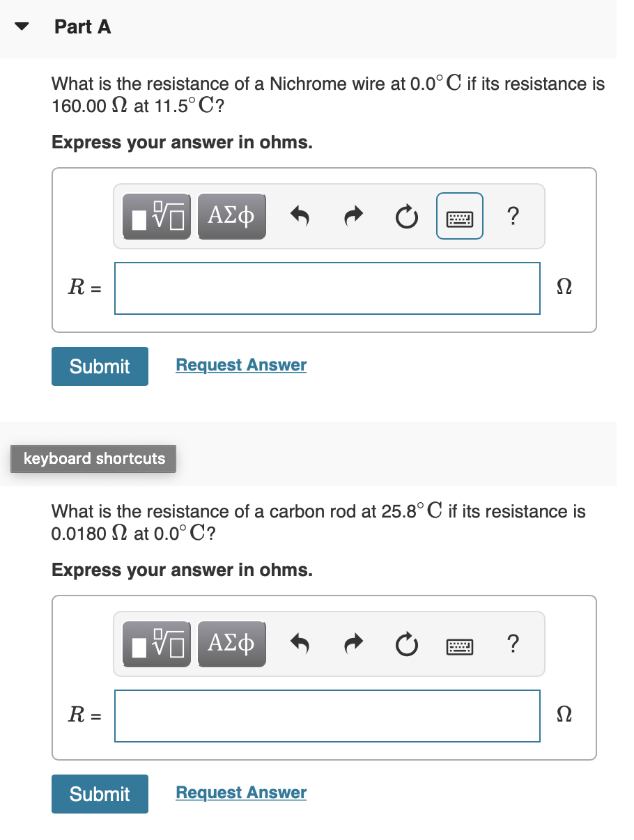Image resolution: width=634 pixels, height=840 pixels.
Task: Open equation editor help via the question mark
Action: (513, 216)
